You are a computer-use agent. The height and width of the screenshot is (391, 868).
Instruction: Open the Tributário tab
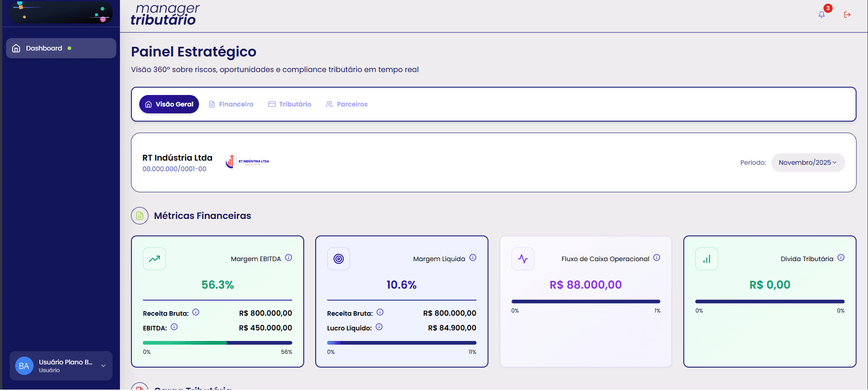pyautogui.click(x=290, y=104)
